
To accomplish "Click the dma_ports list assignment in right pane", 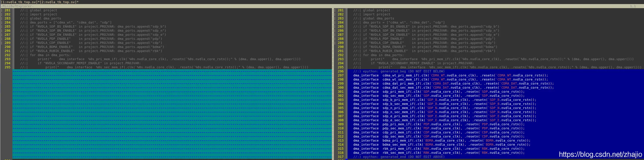I will tap(404, 23).
